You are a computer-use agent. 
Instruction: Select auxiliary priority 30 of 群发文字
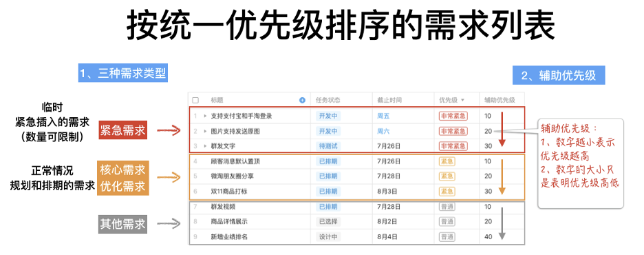tap(488, 146)
